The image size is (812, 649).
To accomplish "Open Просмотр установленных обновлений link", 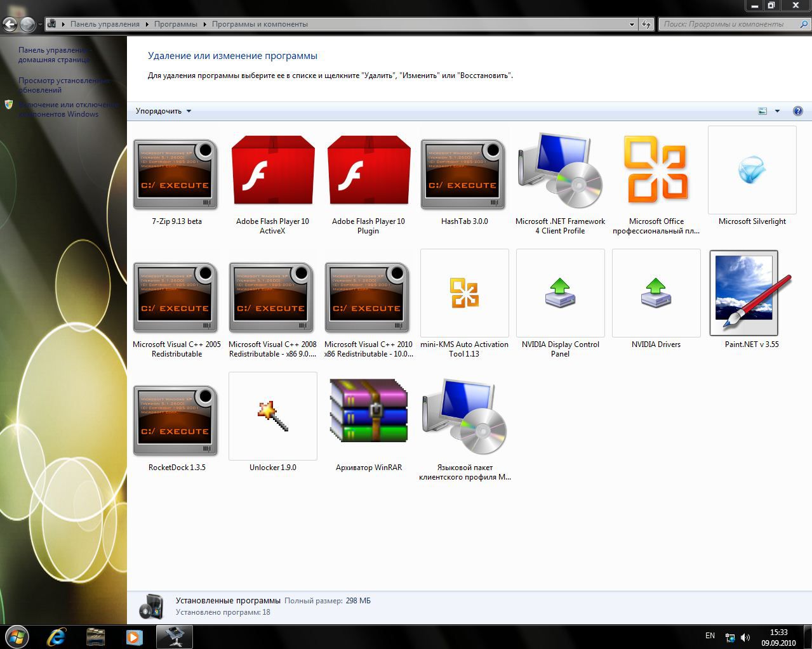I will [x=64, y=86].
